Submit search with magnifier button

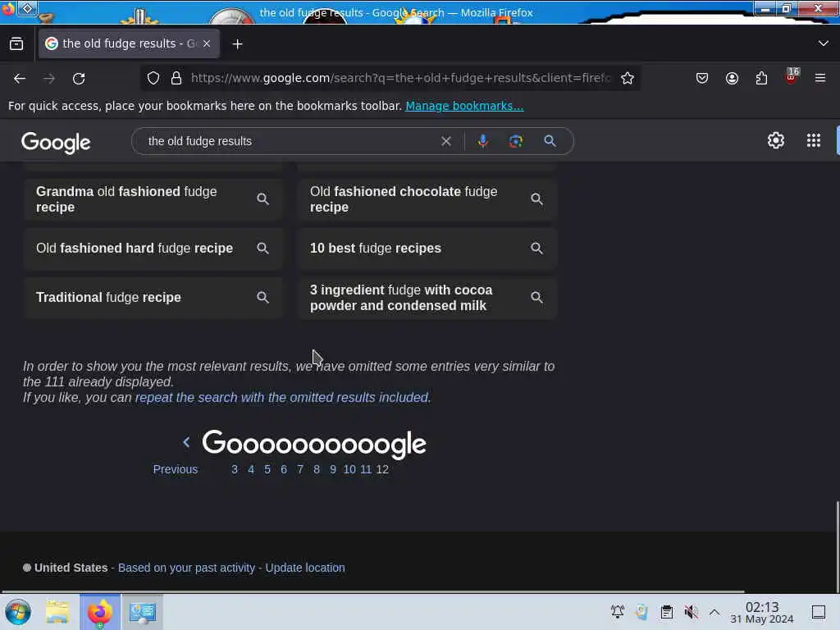coord(550,141)
